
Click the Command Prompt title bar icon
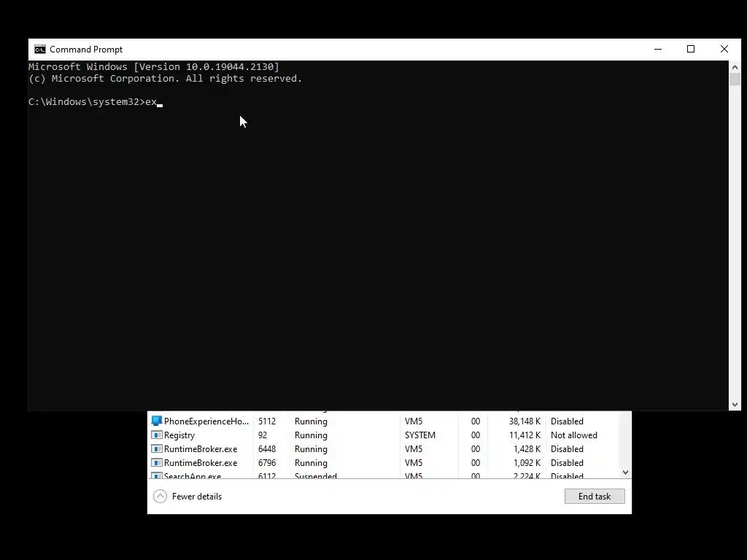tap(40, 50)
